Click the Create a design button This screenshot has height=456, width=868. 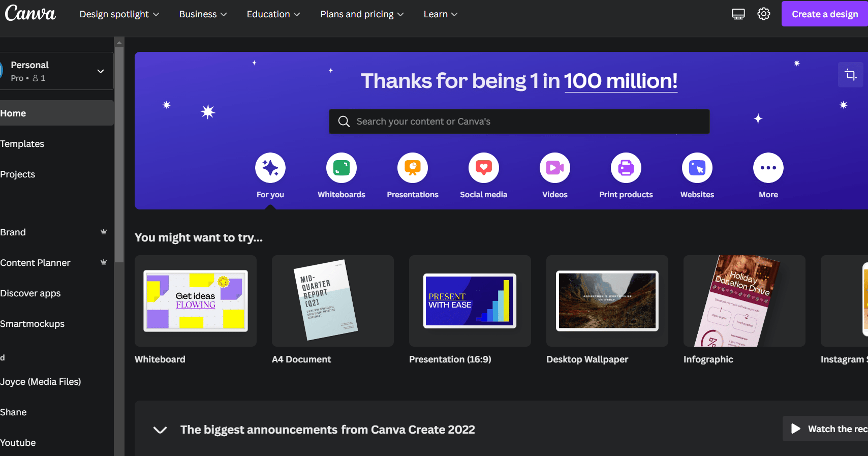pos(825,14)
